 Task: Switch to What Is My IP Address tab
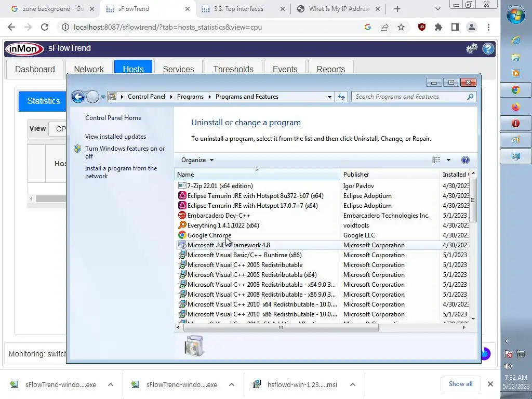339,9
